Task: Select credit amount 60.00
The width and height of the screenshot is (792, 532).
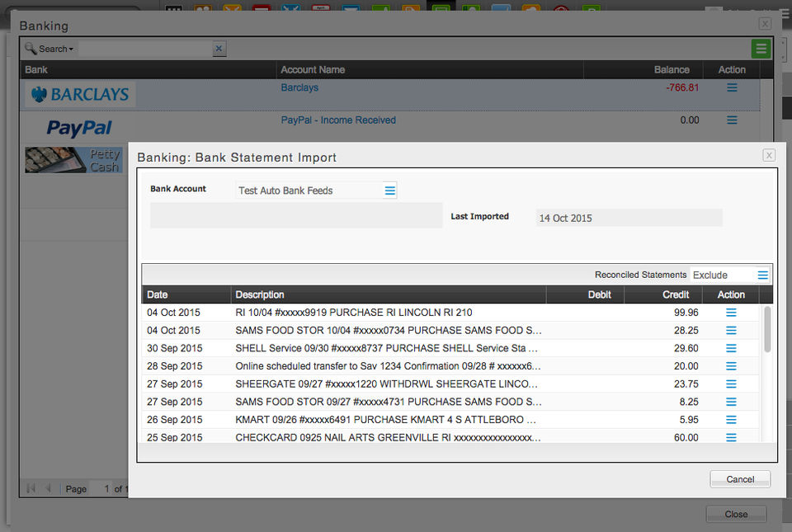Action: point(686,437)
